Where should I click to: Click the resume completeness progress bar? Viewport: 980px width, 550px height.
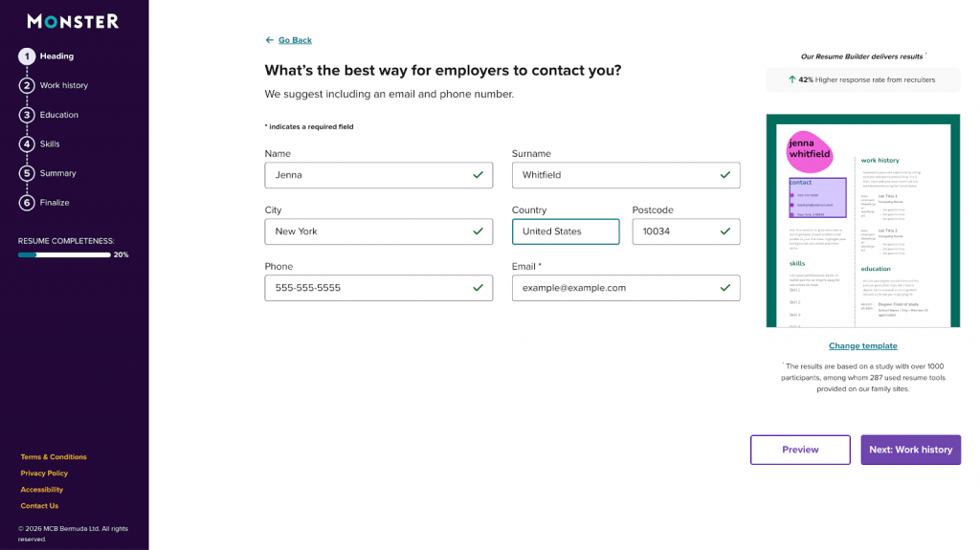point(64,255)
